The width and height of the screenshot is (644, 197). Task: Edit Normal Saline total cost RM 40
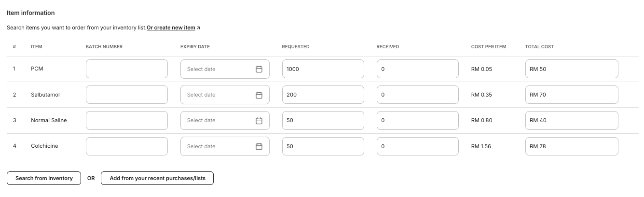coord(572,120)
